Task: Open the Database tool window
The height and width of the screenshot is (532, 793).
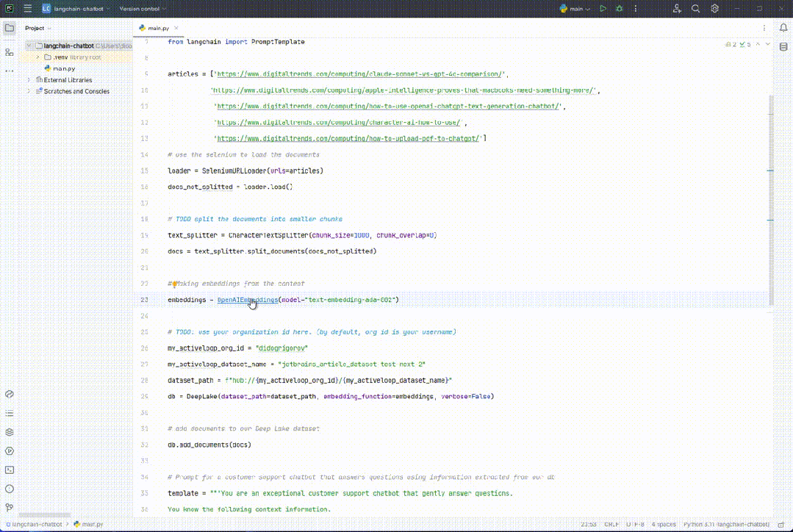Action: coord(783,47)
